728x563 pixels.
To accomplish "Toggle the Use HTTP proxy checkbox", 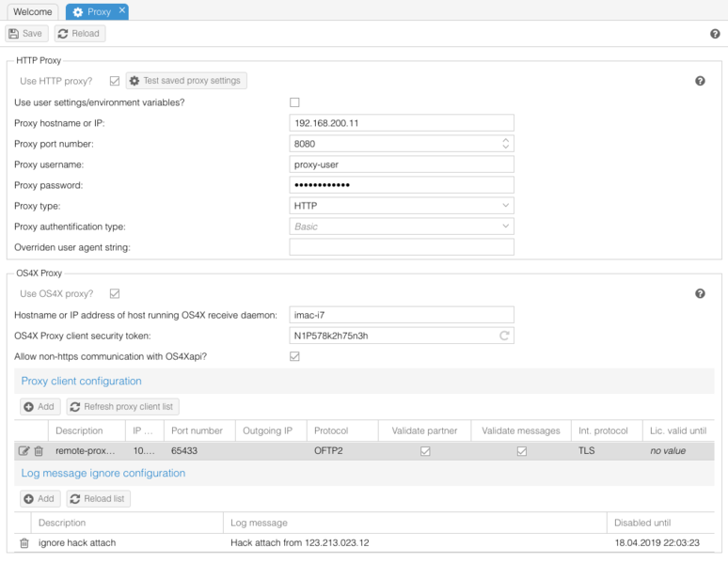I will coord(115,82).
